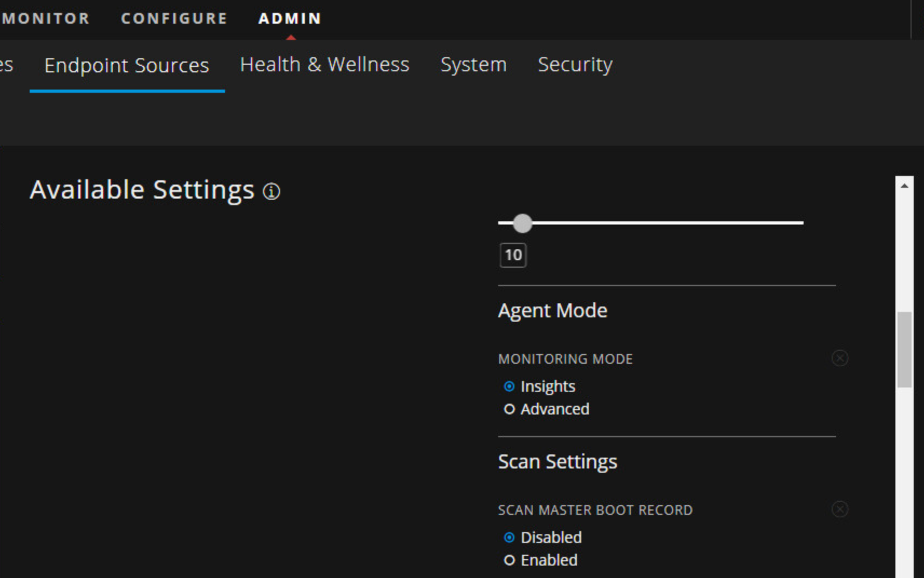This screenshot has height=578, width=924.
Task: Select the Endpoint Sources tab
Action: click(x=127, y=65)
